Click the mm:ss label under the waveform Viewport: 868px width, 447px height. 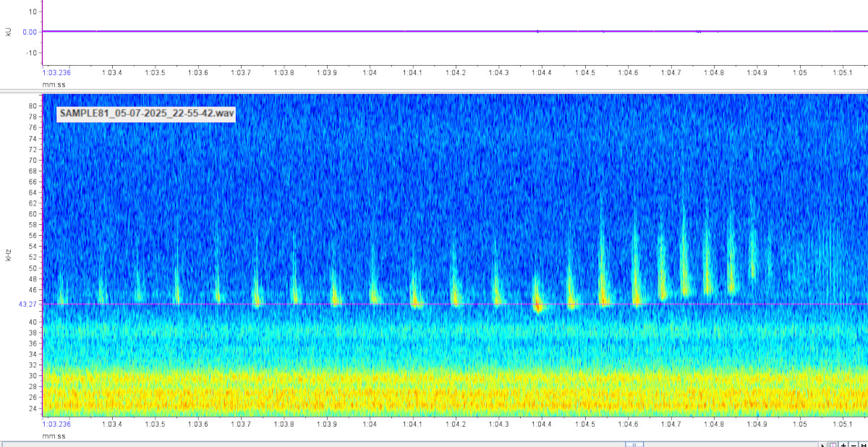point(54,85)
